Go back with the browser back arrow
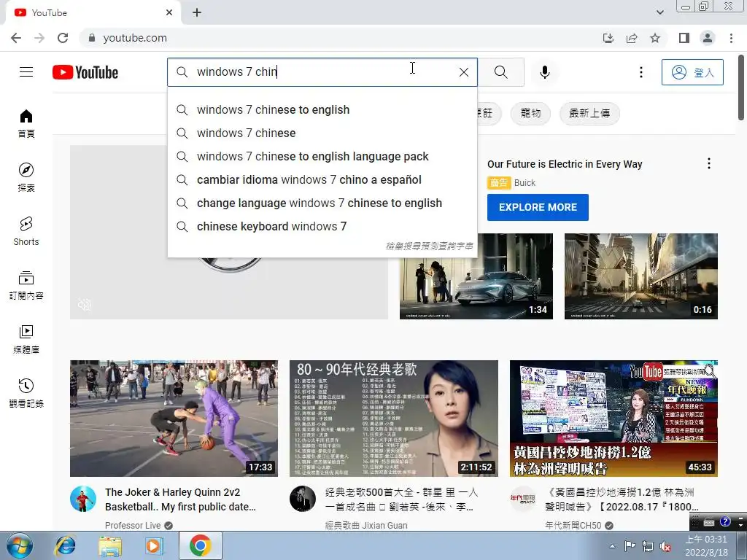Screen dimensions: 747x560 coord(16,38)
